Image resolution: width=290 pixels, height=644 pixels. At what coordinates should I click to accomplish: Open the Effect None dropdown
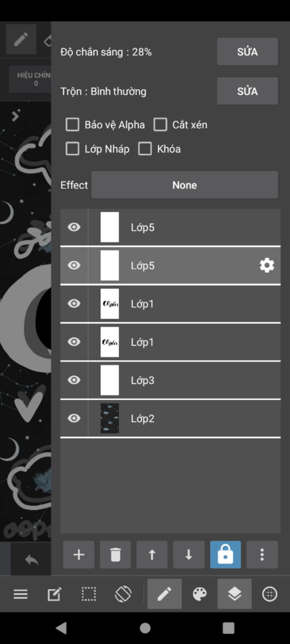pos(185,185)
